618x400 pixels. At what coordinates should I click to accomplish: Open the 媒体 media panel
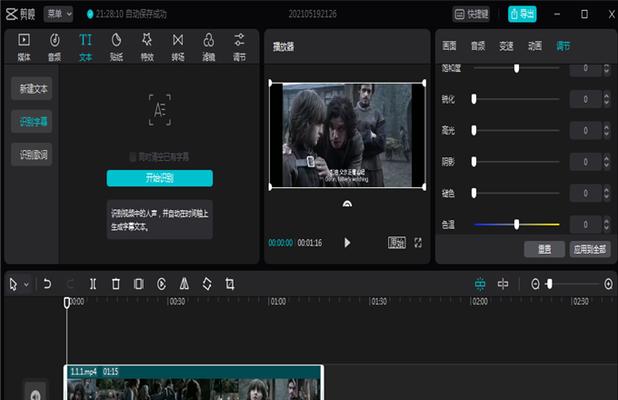coord(24,47)
